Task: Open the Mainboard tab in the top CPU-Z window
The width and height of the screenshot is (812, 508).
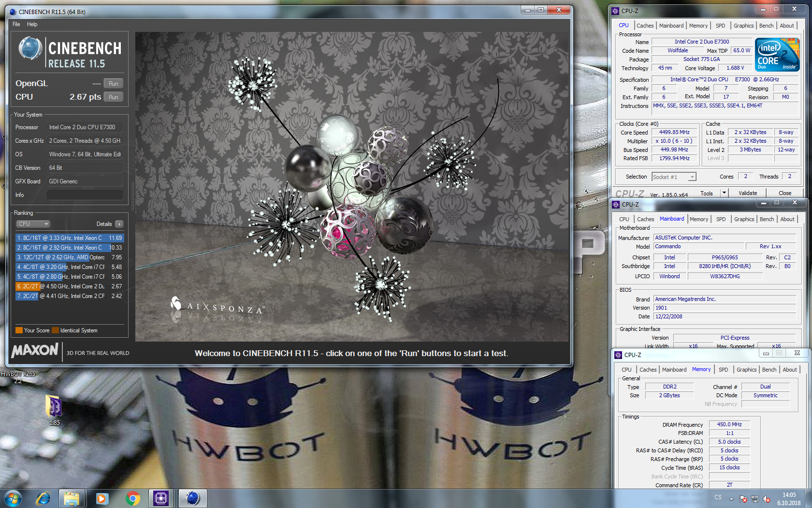Action: [x=671, y=26]
